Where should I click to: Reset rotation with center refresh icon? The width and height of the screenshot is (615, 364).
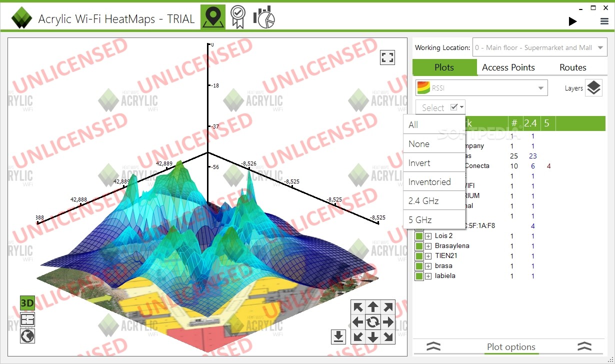pos(373,321)
